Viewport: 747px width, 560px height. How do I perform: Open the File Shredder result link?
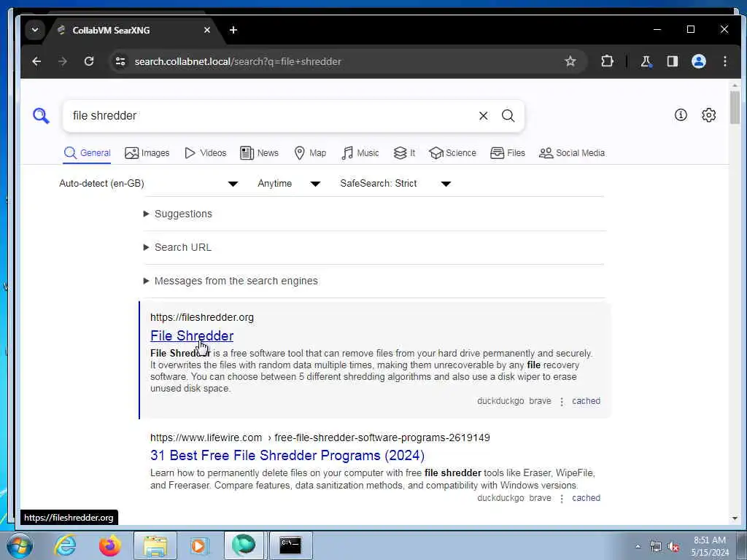pos(192,335)
